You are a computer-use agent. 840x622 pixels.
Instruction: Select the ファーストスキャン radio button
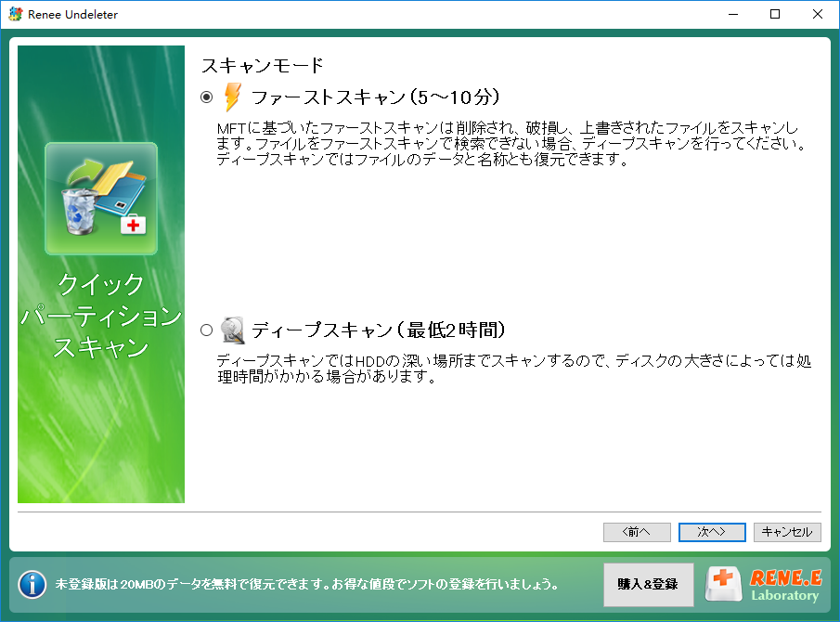pyautogui.click(x=206, y=97)
